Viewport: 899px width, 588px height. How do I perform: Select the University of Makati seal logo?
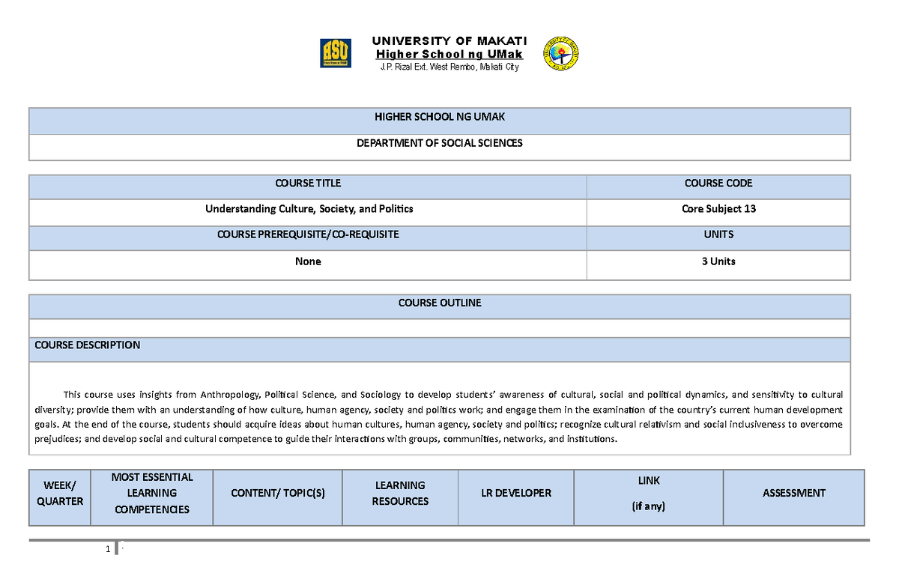coord(560,53)
